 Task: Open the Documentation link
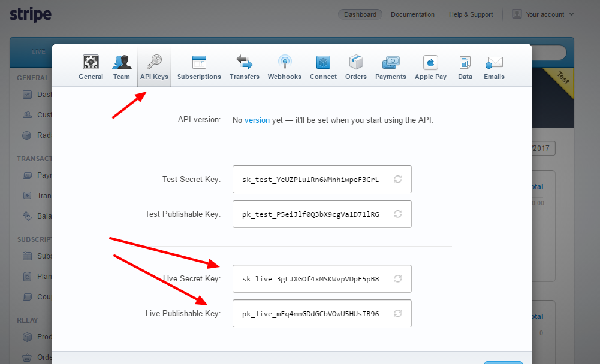tap(412, 14)
